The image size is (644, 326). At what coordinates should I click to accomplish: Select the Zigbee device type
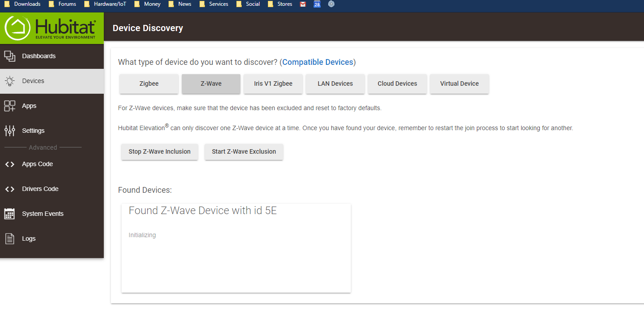click(x=149, y=83)
